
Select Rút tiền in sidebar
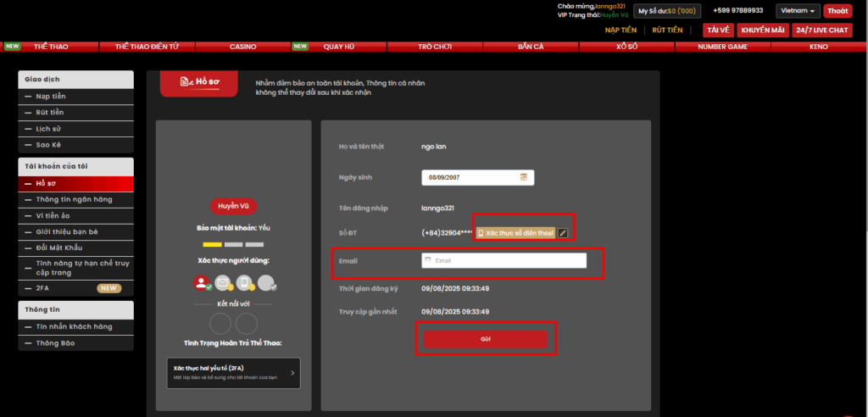pos(75,113)
